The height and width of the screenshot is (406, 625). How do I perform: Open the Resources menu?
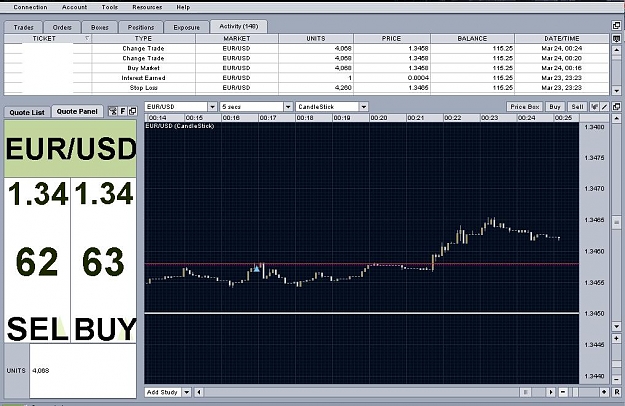click(x=147, y=7)
